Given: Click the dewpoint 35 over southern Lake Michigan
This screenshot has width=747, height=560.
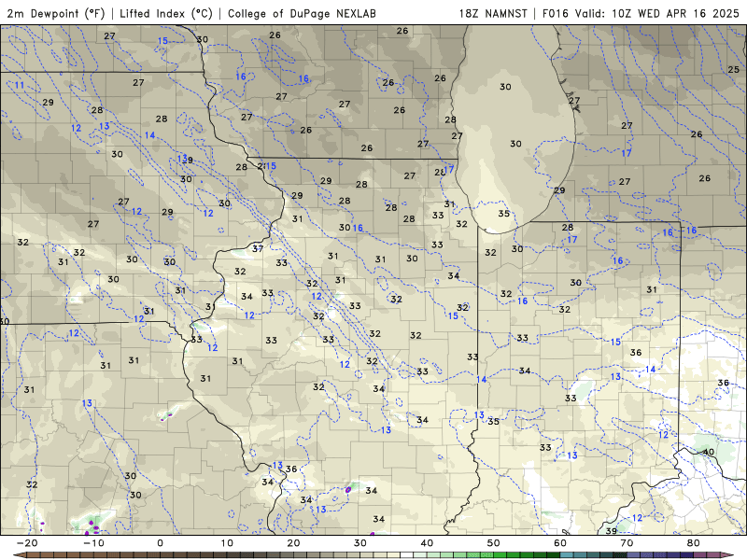Looking at the screenshot, I should (504, 214).
